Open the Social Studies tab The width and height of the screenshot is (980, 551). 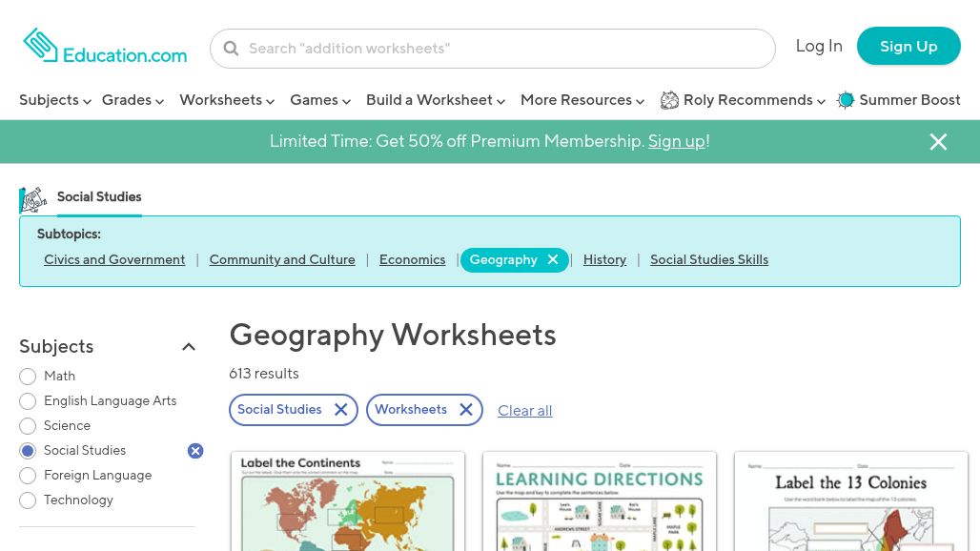99,197
